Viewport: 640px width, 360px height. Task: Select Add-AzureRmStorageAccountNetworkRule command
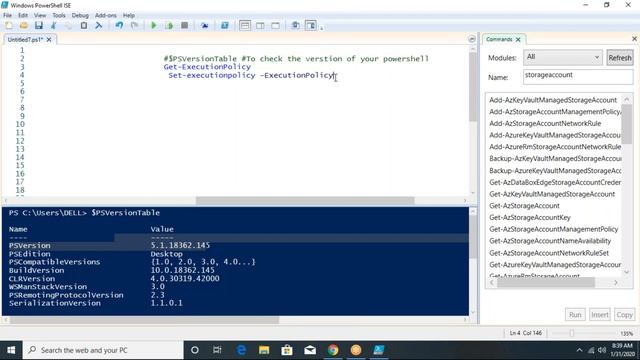(x=555, y=147)
